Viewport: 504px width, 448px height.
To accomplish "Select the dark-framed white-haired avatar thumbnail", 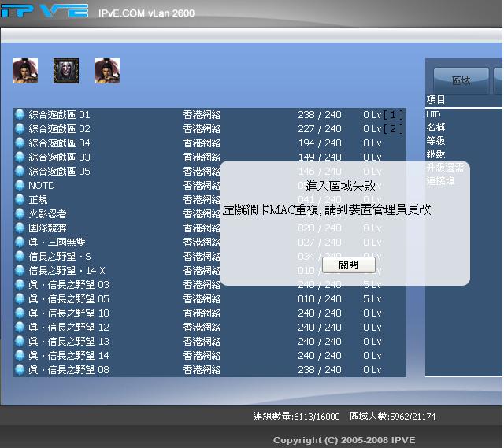I will click(x=66, y=71).
